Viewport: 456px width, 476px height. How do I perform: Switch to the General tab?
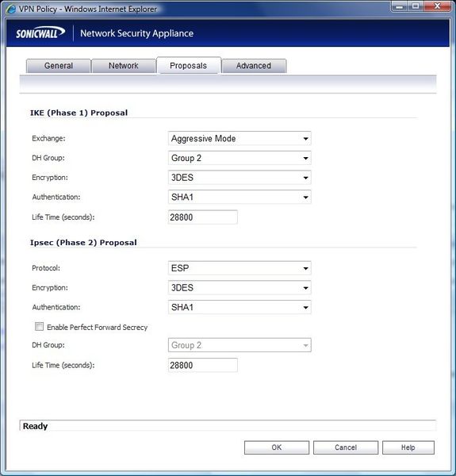click(x=58, y=66)
